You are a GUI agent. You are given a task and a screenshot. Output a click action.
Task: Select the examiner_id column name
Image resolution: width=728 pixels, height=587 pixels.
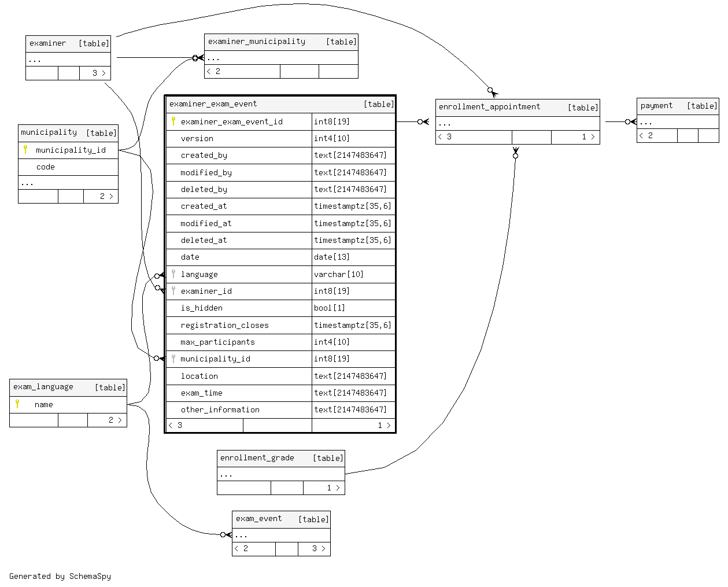206,291
